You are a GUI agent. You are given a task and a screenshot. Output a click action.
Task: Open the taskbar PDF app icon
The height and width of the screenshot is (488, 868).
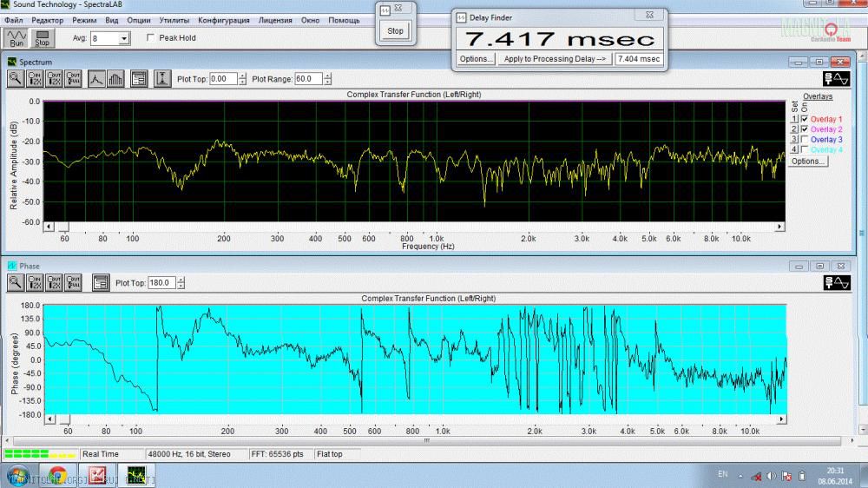[x=97, y=476]
